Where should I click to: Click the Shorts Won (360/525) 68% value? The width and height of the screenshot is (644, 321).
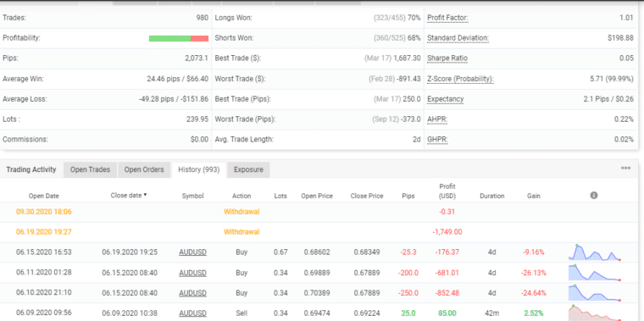pyautogui.click(x=397, y=38)
